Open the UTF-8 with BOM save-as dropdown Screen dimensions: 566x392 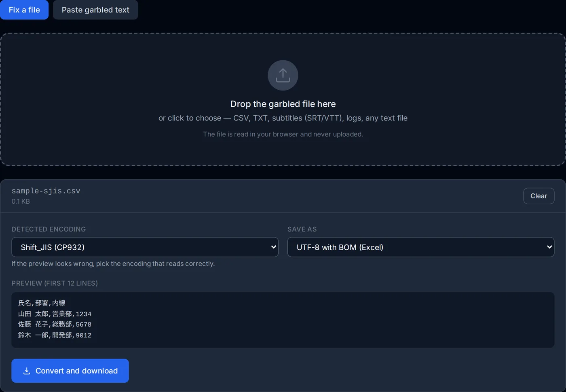[420, 247]
